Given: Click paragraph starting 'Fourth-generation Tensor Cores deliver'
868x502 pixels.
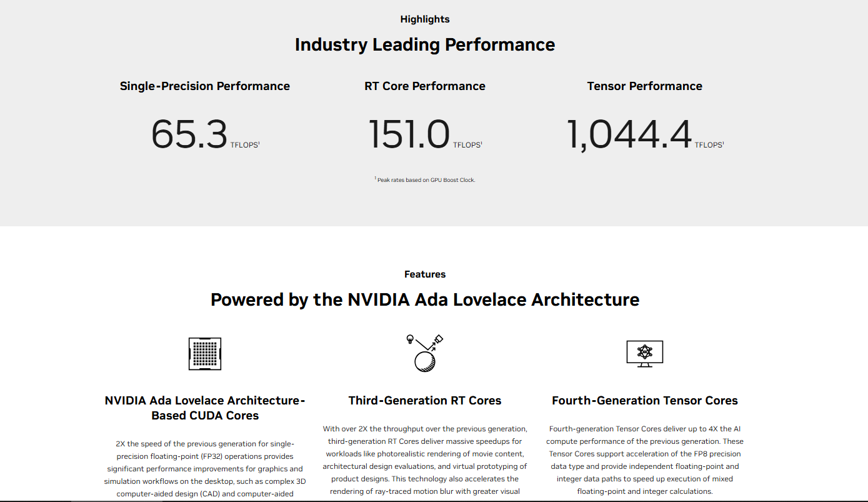Looking at the screenshot, I should (x=645, y=460).
